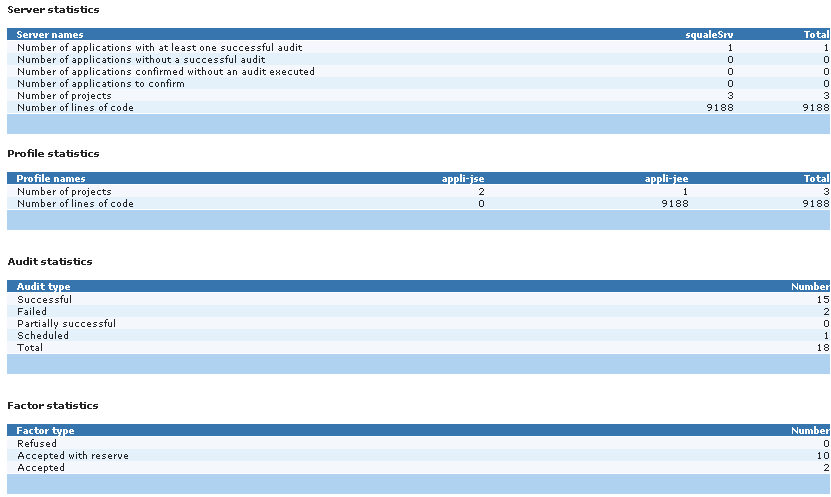Click the 'appli-jee' column header

click(666, 179)
